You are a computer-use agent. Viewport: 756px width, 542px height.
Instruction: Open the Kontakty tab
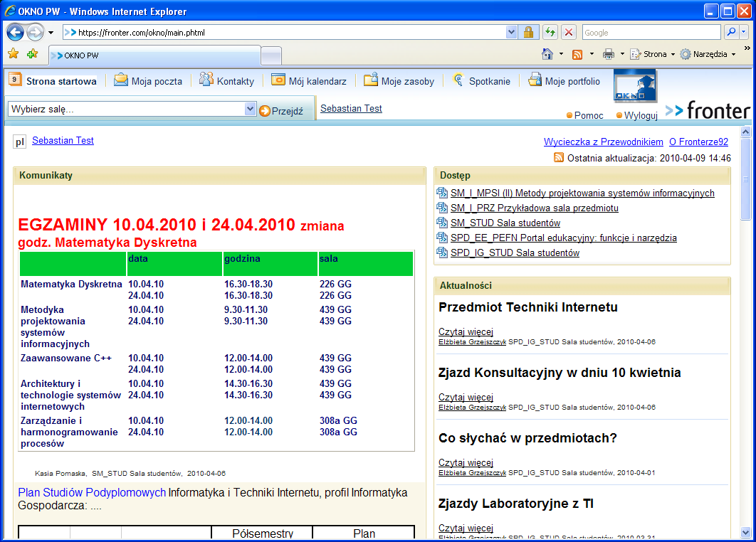coord(226,80)
